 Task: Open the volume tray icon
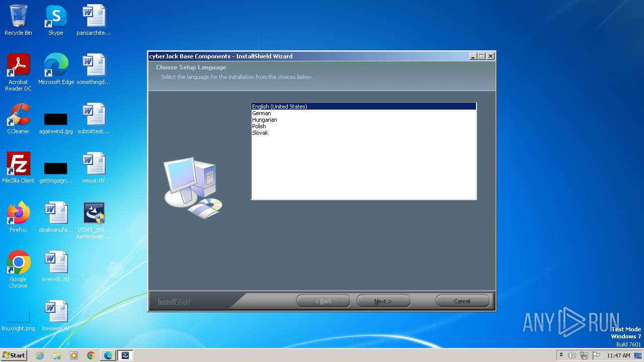point(572,355)
